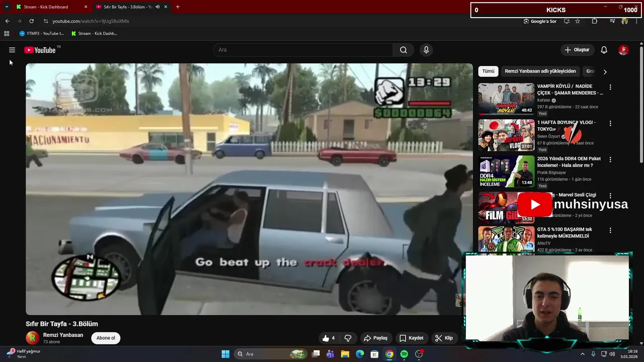The height and width of the screenshot is (362, 644).
Task: Open the VAMPİR KÖYLÜ video thumbnail
Action: (x=506, y=99)
